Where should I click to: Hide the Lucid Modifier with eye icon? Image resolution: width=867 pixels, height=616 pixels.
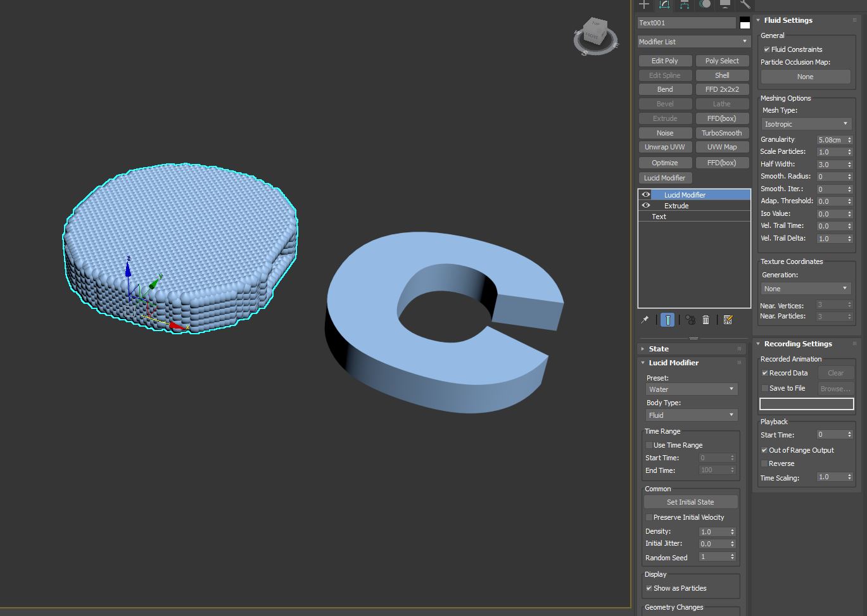click(x=646, y=195)
